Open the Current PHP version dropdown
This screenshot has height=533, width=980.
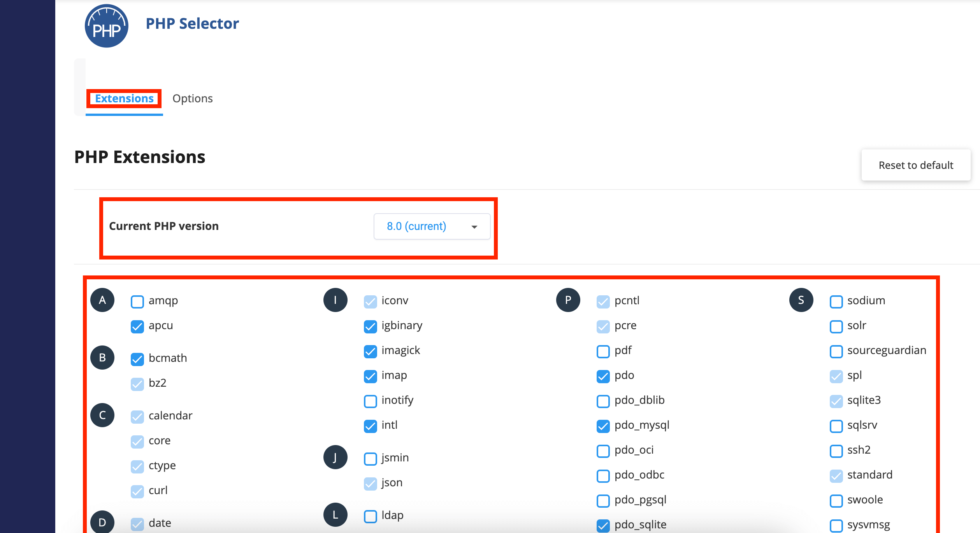(432, 226)
